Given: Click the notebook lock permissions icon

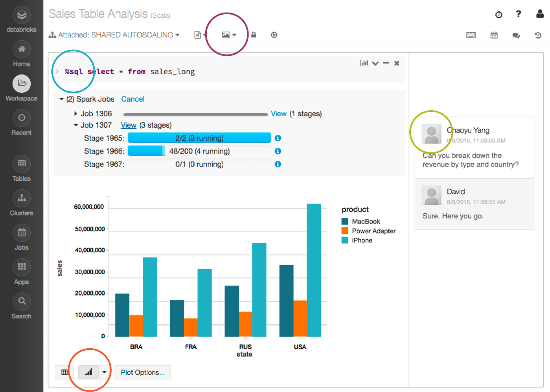Looking at the screenshot, I should click(254, 35).
